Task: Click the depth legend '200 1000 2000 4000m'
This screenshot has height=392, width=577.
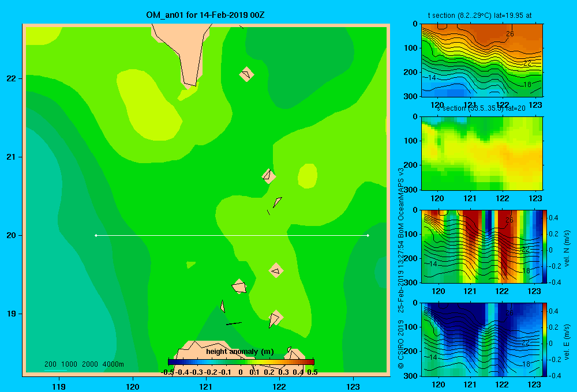Action: (x=84, y=364)
